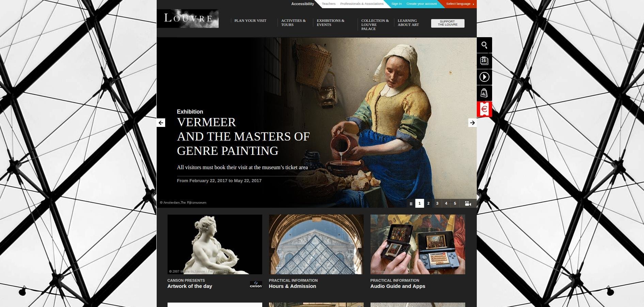Screen dimensions: 644x307
Task: Advance slideshow with right arrow
Action: [x=472, y=123]
